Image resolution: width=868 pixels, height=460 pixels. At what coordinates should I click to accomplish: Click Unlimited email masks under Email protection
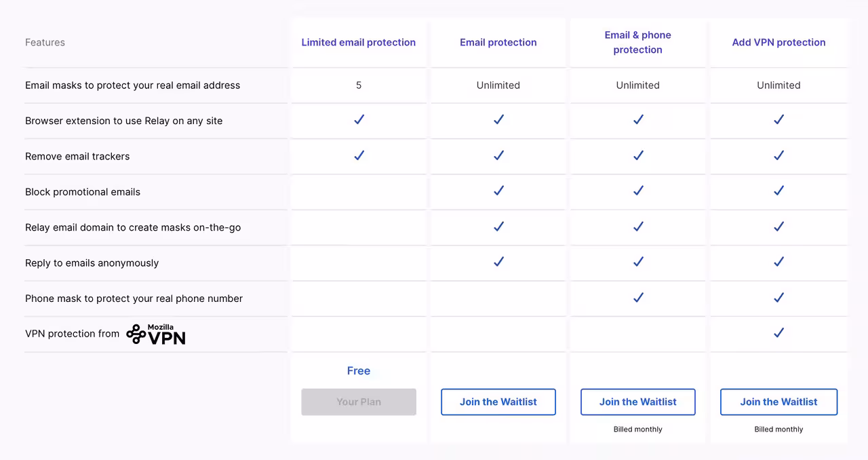pyautogui.click(x=498, y=85)
